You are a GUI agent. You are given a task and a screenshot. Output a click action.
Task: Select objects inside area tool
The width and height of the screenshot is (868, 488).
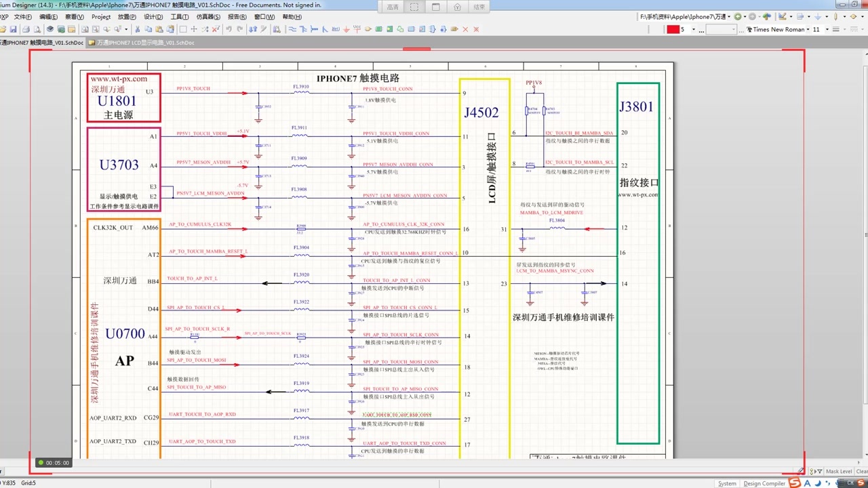click(183, 29)
